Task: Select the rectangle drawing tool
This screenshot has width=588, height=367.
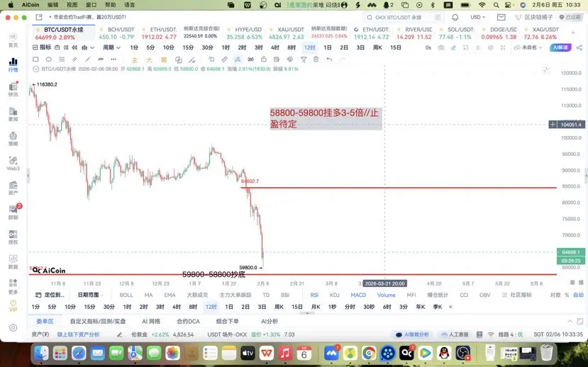Action: coord(35,60)
